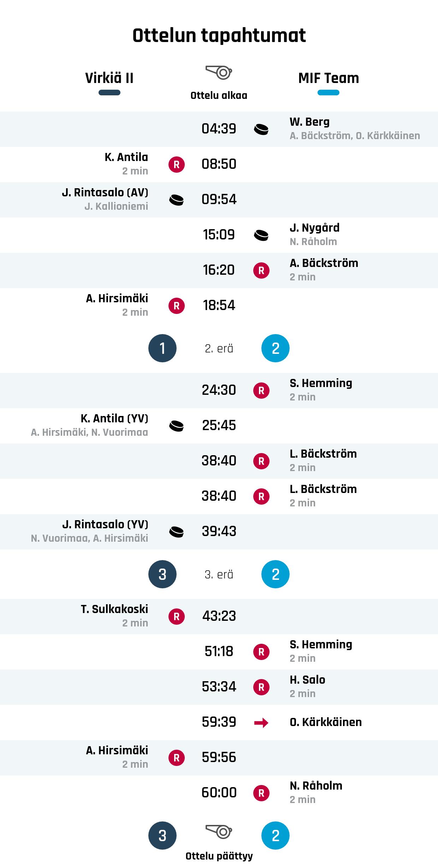Click the whistle icon above Ottelu alkaa
This screenshot has width=438, height=868.
coord(219,72)
